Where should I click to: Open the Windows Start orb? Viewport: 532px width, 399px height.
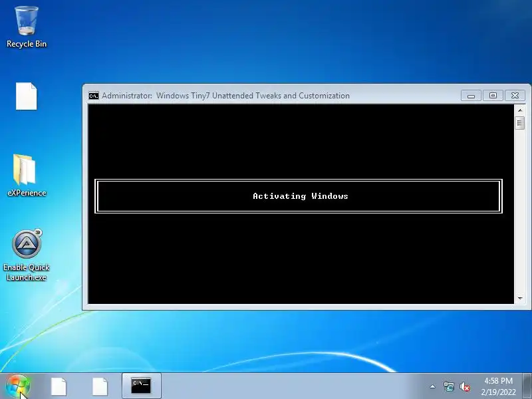coord(18,386)
